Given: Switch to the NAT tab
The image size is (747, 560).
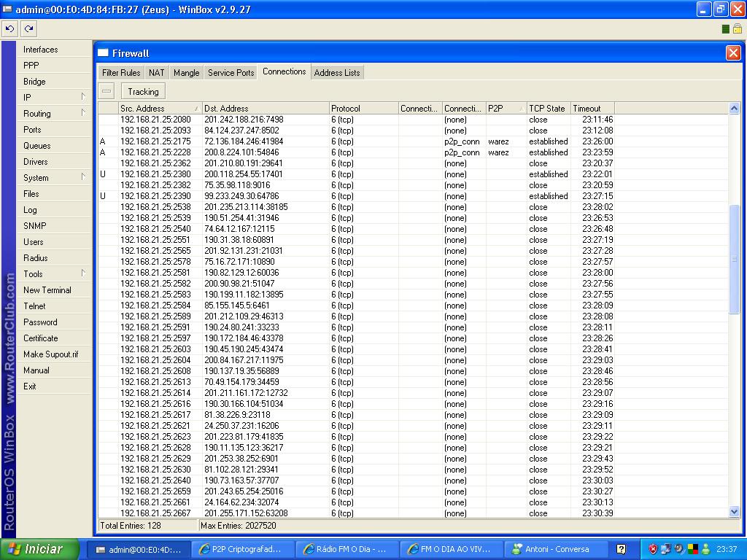Looking at the screenshot, I should click(156, 72).
